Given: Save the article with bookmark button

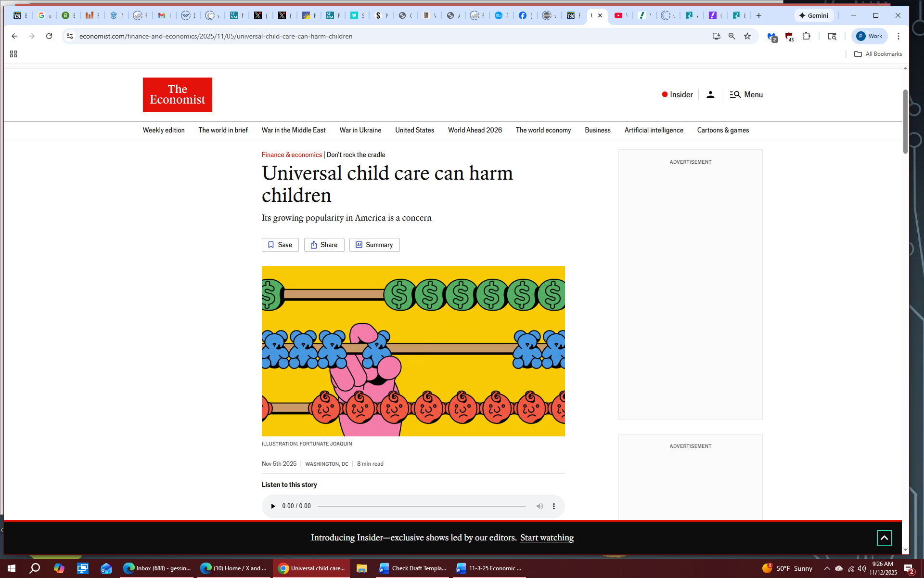Looking at the screenshot, I should pyautogui.click(x=280, y=245).
